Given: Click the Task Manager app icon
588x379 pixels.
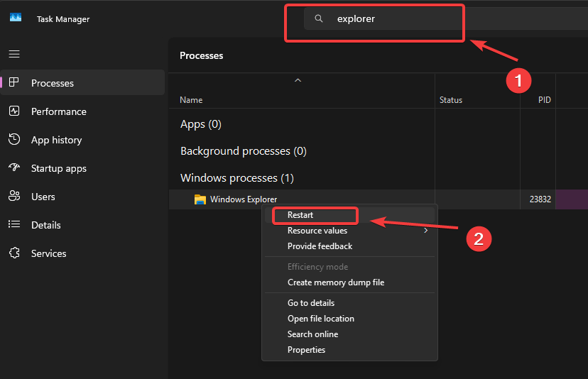Looking at the screenshot, I should click(x=16, y=18).
